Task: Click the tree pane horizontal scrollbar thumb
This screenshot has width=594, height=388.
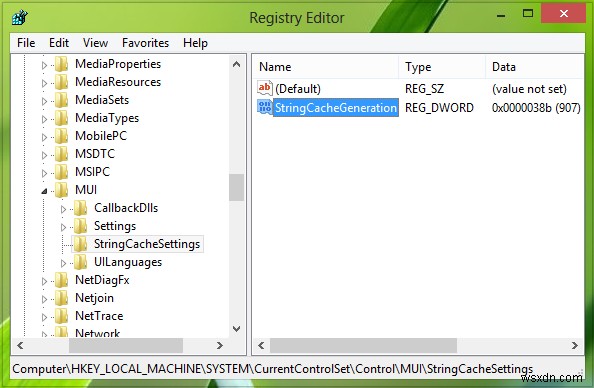Action: 126,345
